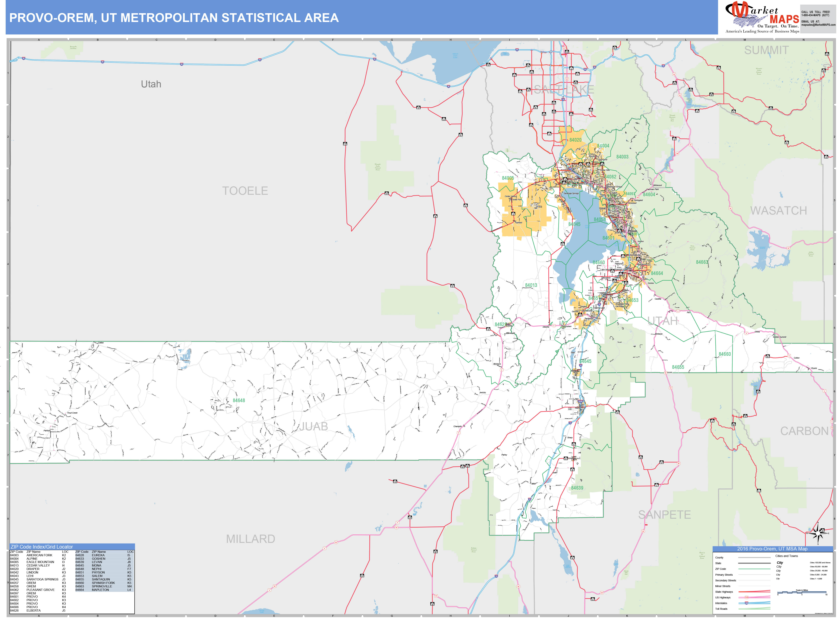
Task: Select the County legend row
Action: pyautogui.click(x=719, y=557)
